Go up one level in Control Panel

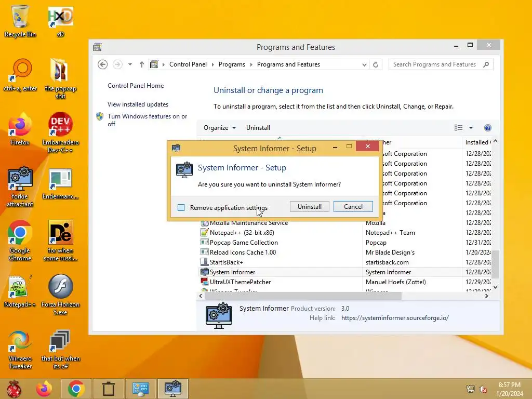point(142,64)
